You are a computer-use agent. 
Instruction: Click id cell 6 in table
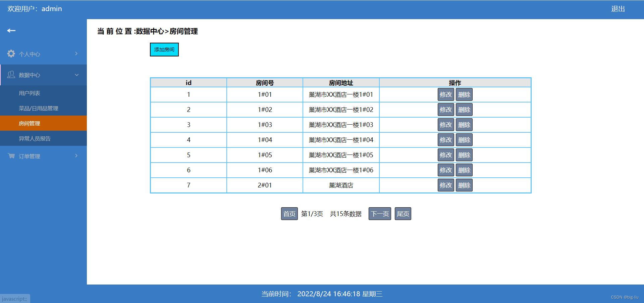point(189,170)
